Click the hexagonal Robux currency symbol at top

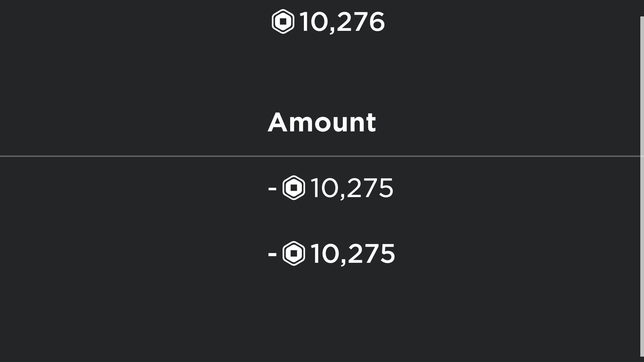click(x=283, y=22)
